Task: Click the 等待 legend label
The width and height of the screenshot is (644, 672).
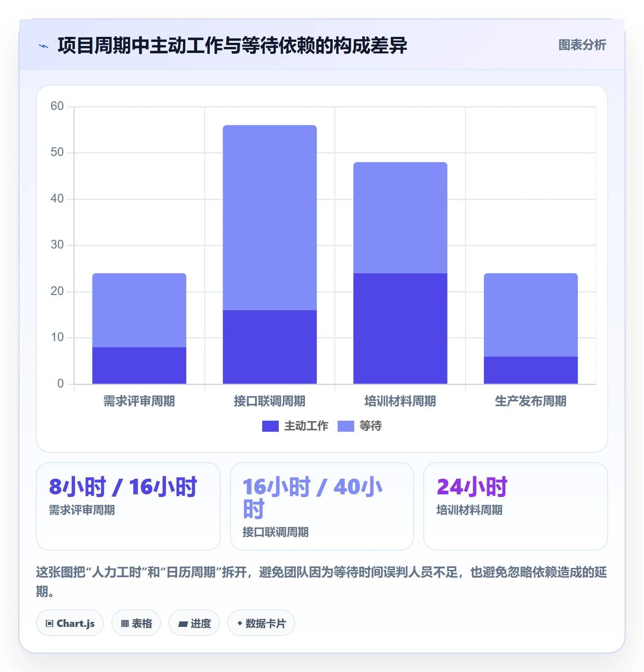Action: tap(371, 426)
